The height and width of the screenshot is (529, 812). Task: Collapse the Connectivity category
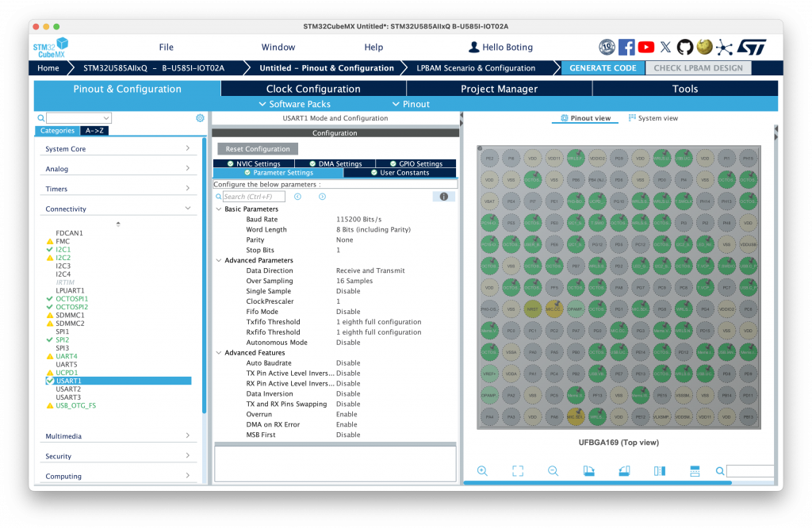(118, 209)
